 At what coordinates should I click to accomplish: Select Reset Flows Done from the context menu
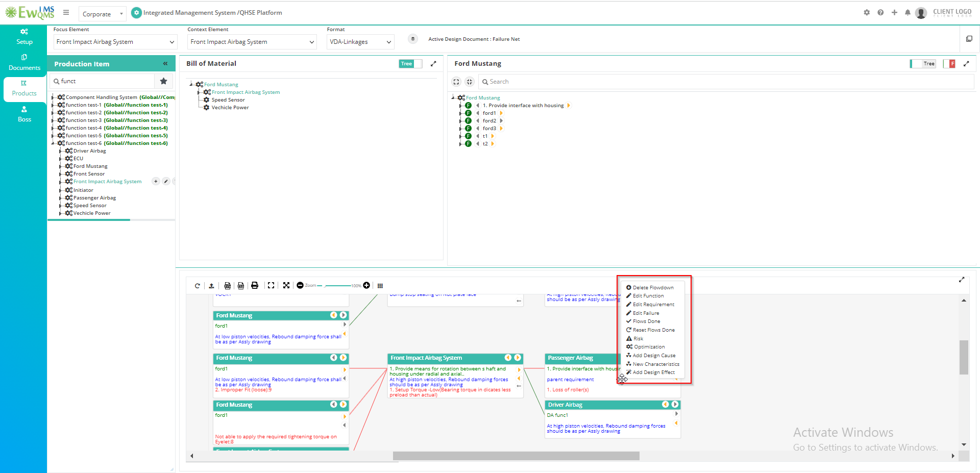pos(650,330)
